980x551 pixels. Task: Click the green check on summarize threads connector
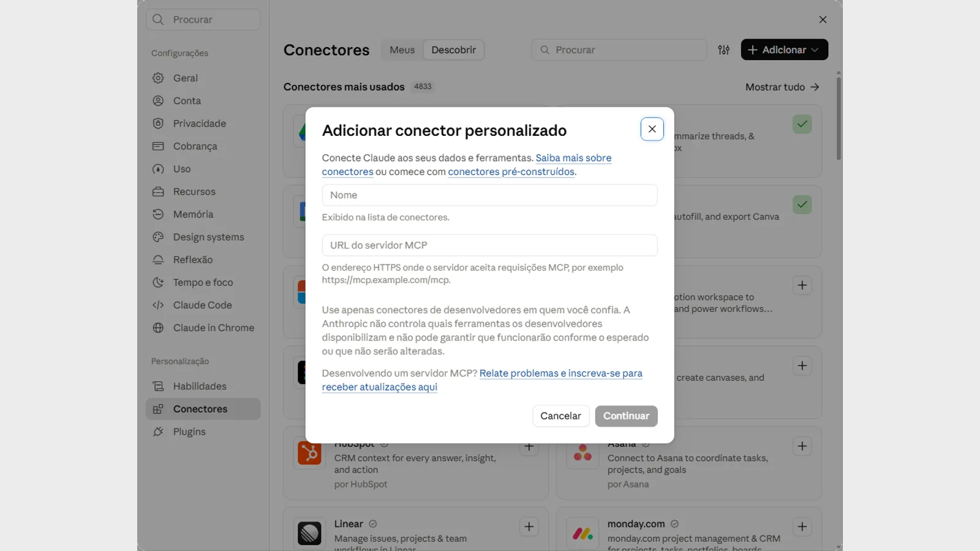point(802,124)
